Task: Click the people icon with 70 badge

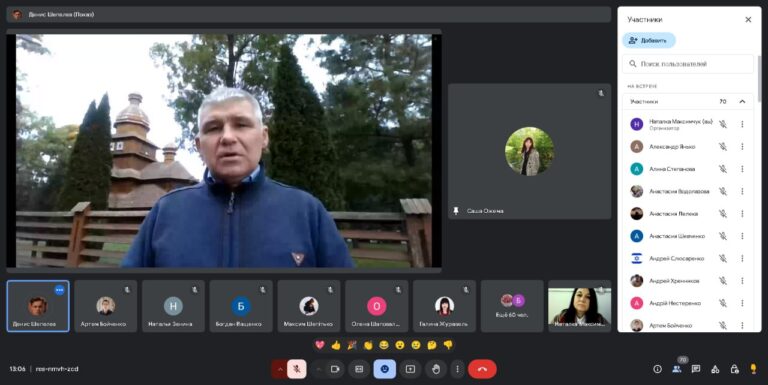Action: [x=677, y=368]
